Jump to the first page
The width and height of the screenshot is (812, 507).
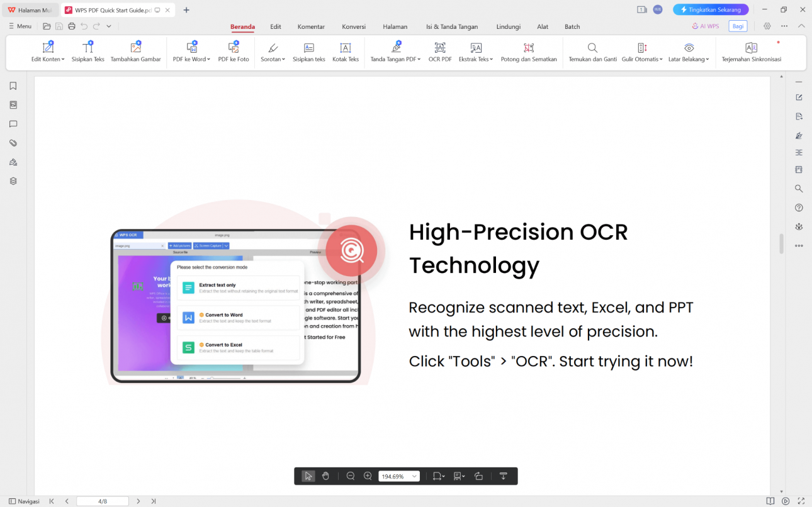click(52, 501)
